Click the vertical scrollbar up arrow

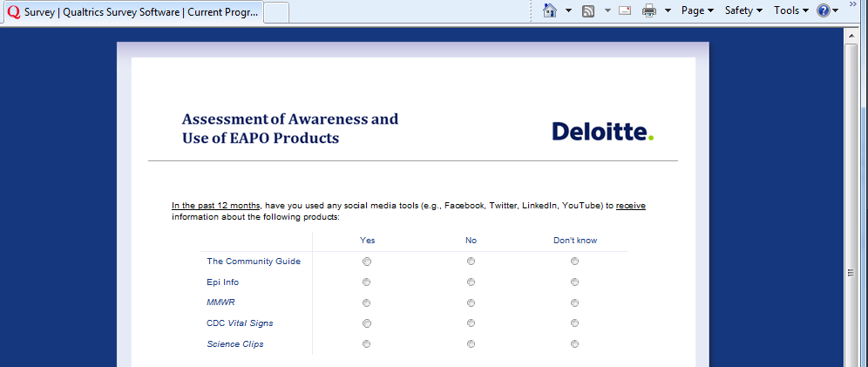click(x=852, y=35)
